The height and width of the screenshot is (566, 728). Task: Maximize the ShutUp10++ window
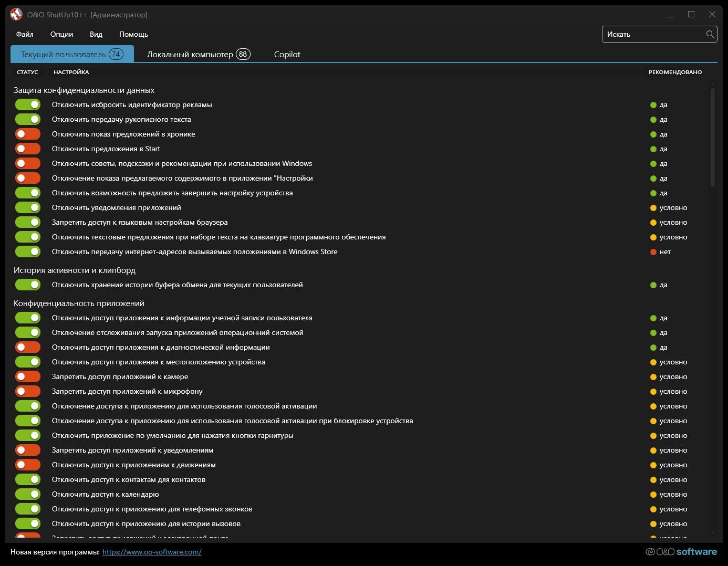click(691, 15)
